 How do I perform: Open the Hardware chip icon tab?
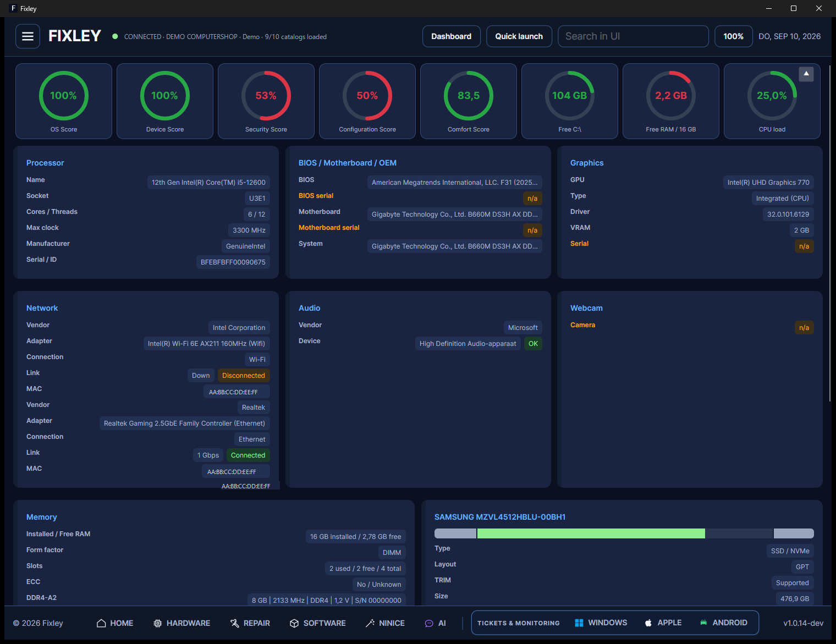tap(158, 623)
